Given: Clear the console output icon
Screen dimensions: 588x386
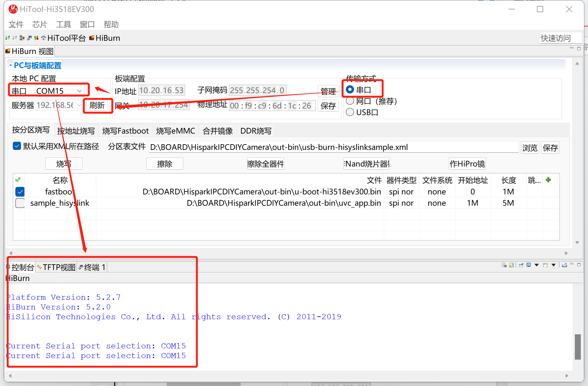Looking at the screenshot, I should pyautogui.click(x=504, y=265).
